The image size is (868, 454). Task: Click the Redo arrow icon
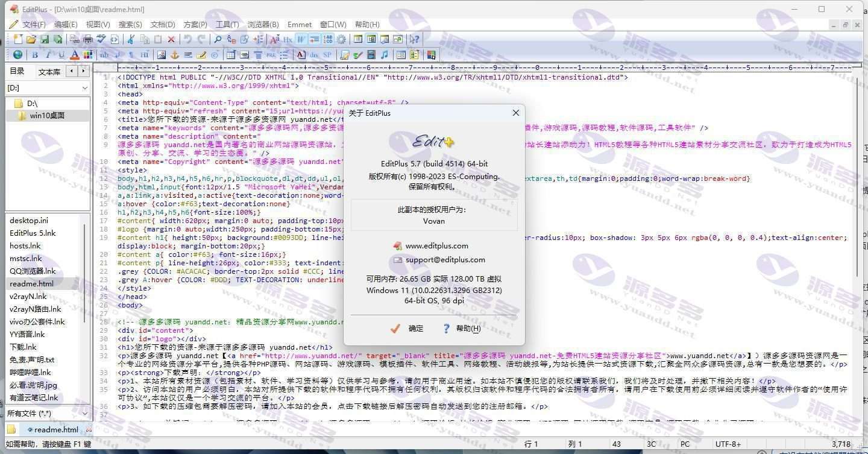pos(201,39)
